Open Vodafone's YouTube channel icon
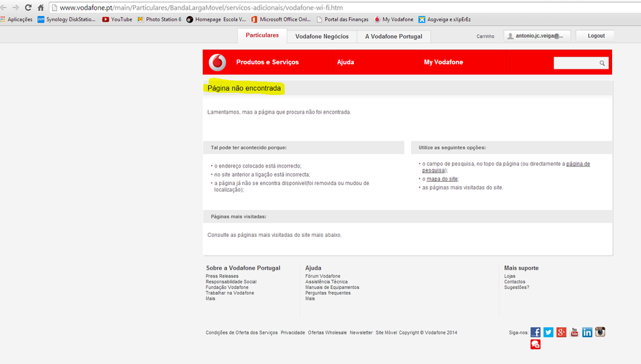Image resolution: width=641 pixels, height=364 pixels. (574, 332)
